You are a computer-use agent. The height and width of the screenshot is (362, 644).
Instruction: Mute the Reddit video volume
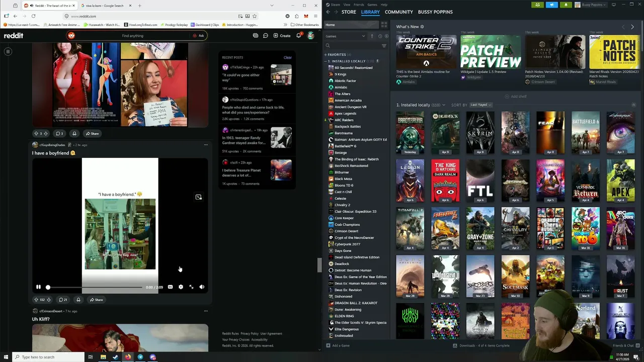coord(202,287)
